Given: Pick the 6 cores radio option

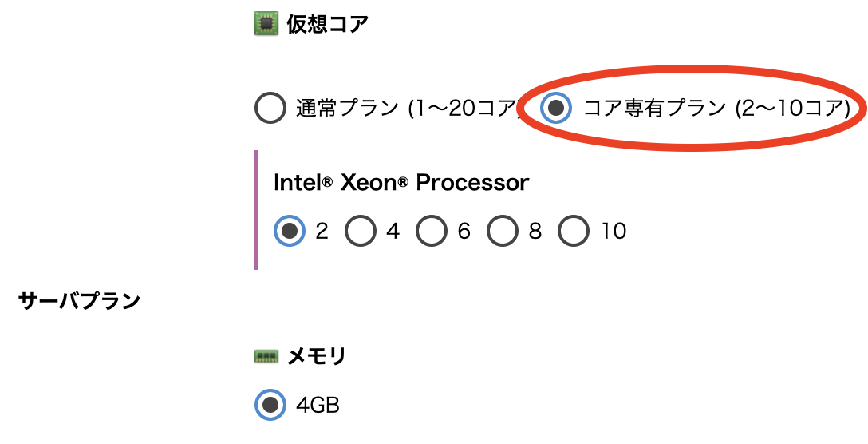Looking at the screenshot, I should coord(432,232).
